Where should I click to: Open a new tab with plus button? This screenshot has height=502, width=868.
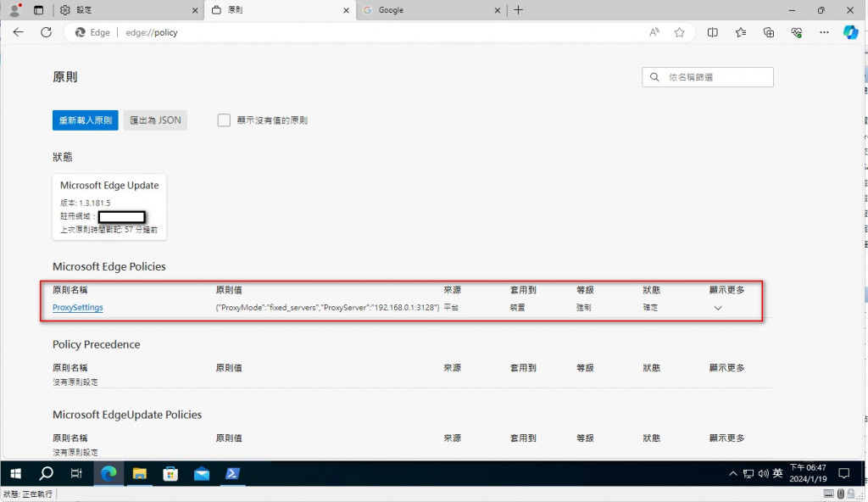click(518, 10)
